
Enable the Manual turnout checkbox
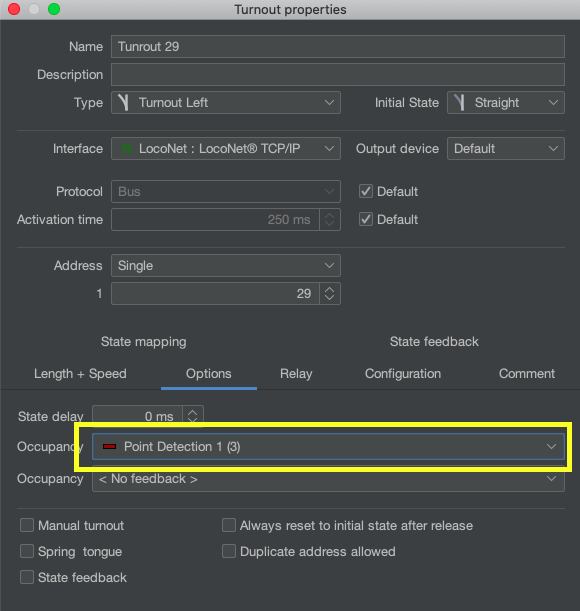pos(27,525)
